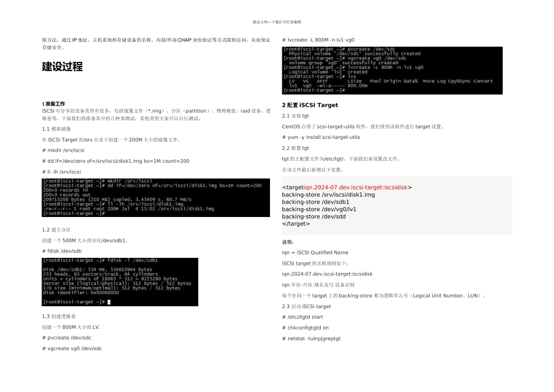Click the line 在该文件最后新增以下设置
Image resolution: width=554 pixels, height=392 pixels.
point(312,170)
